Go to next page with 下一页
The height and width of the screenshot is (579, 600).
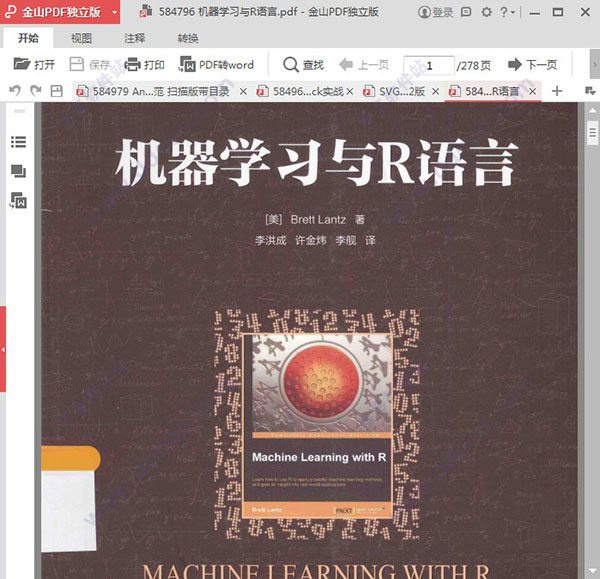click(x=532, y=64)
